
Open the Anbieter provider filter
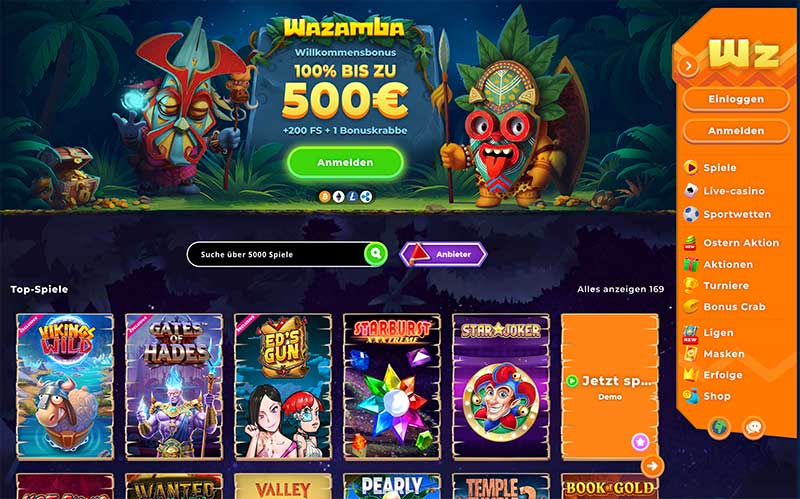coord(443,254)
